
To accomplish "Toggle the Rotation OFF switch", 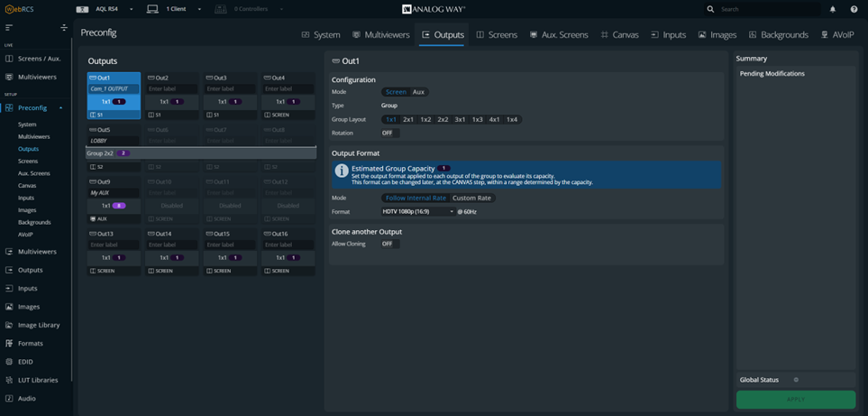I will [x=388, y=133].
